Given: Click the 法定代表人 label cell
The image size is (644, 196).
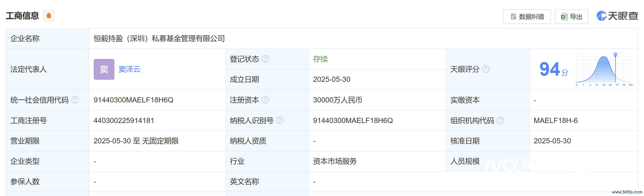Looking at the screenshot, I should pyautogui.click(x=48, y=69).
